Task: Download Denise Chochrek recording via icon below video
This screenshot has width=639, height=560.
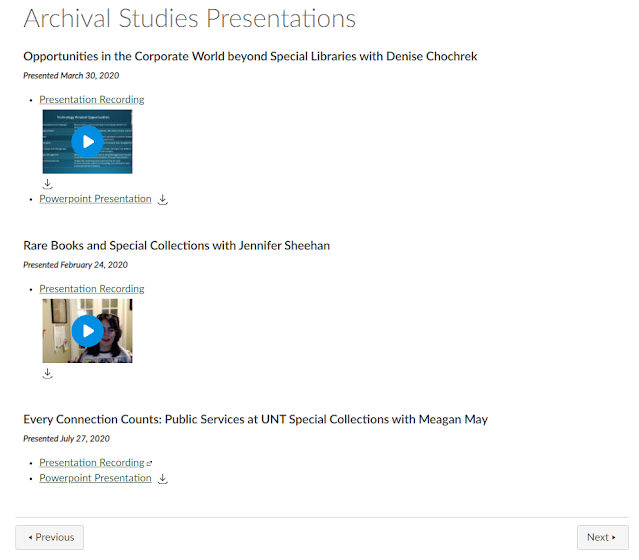Action: 47,184
